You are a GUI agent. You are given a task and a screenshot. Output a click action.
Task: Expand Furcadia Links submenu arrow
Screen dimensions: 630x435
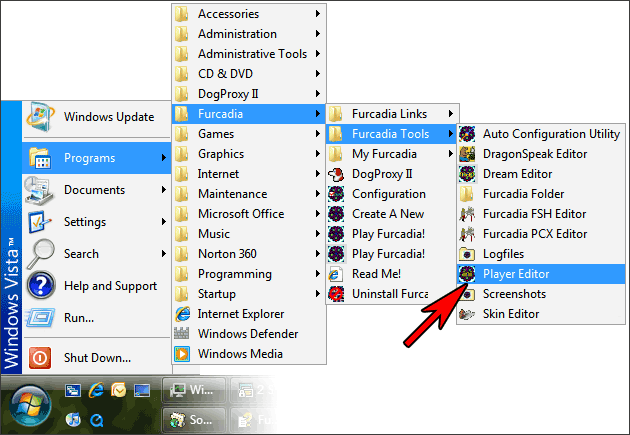(x=450, y=114)
